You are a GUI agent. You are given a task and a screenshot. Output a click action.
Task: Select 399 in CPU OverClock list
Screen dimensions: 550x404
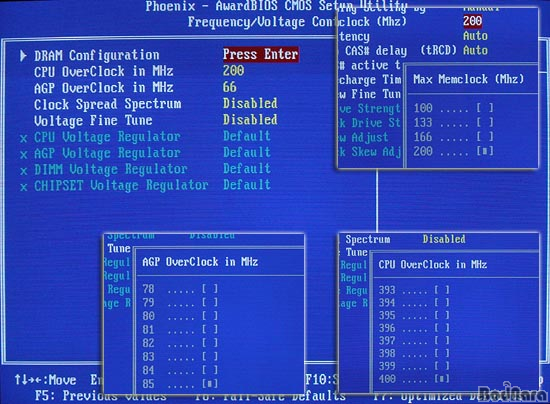(414, 366)
